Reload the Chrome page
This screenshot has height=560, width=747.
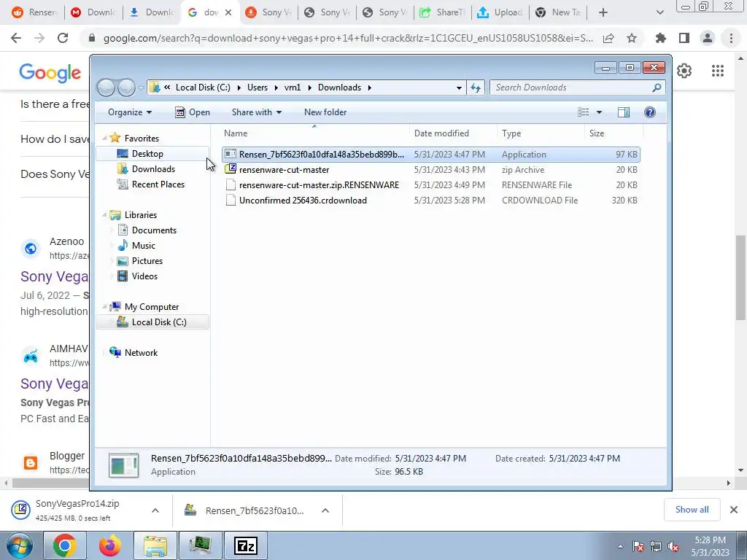click(x=63, y=38)
